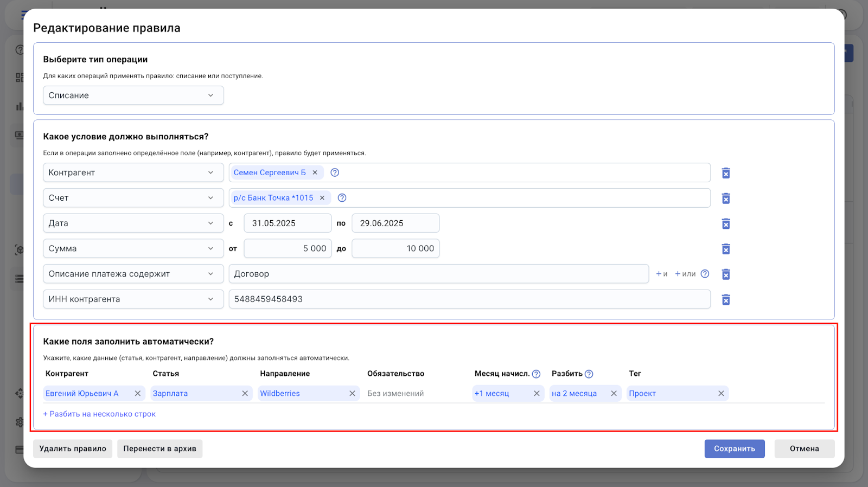Remove the Семен Сергеевич Б chip
Viewport: 868px width, 487px height.
pyautogui.click(x=315, y=172)
